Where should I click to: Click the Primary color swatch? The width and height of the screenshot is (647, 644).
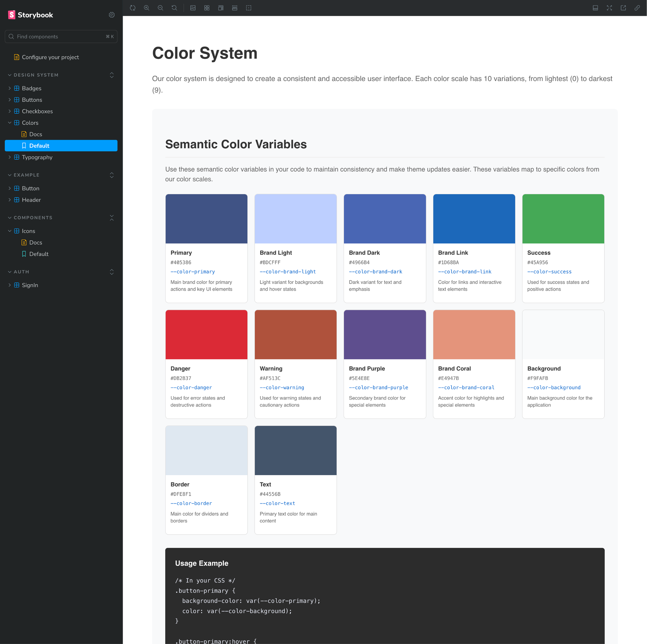click(x=207, y=219)
